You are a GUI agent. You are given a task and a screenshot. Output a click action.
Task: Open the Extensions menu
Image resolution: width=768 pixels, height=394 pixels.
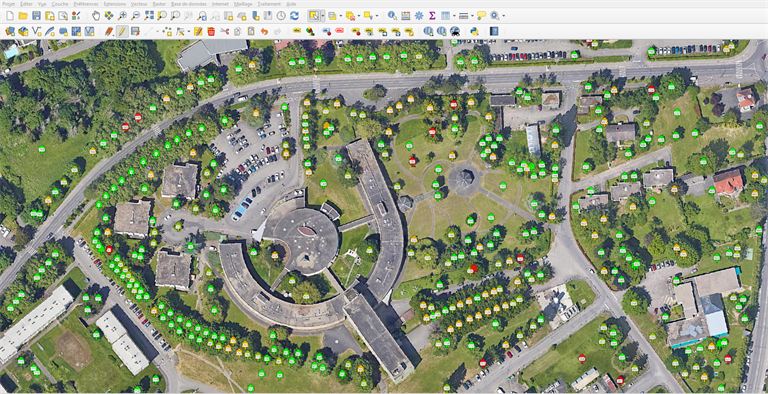pyautogui.click(x=115, y=3)
